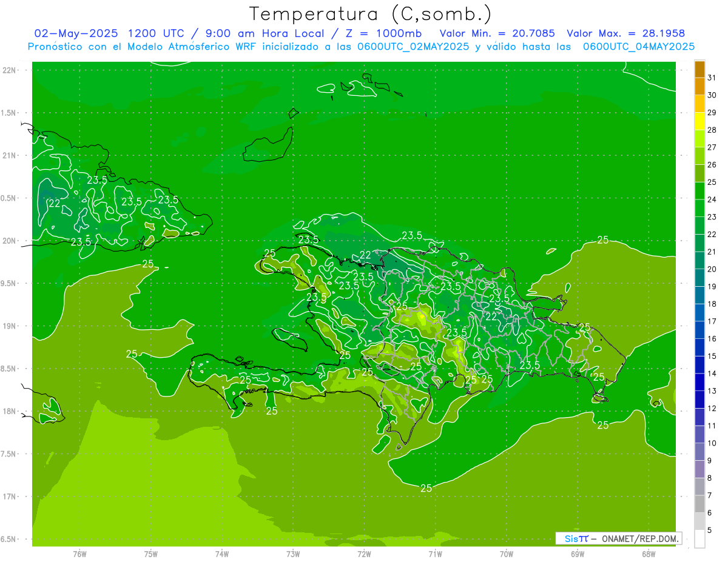Pick the dark blue swatch between 12 and 13
The image size is (728, 562).
point(699,400)
